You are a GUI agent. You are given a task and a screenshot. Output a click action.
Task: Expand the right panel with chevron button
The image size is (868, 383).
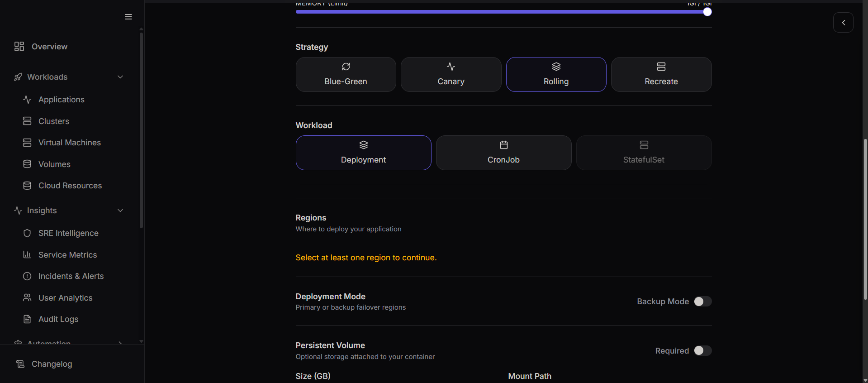[843, 23]
